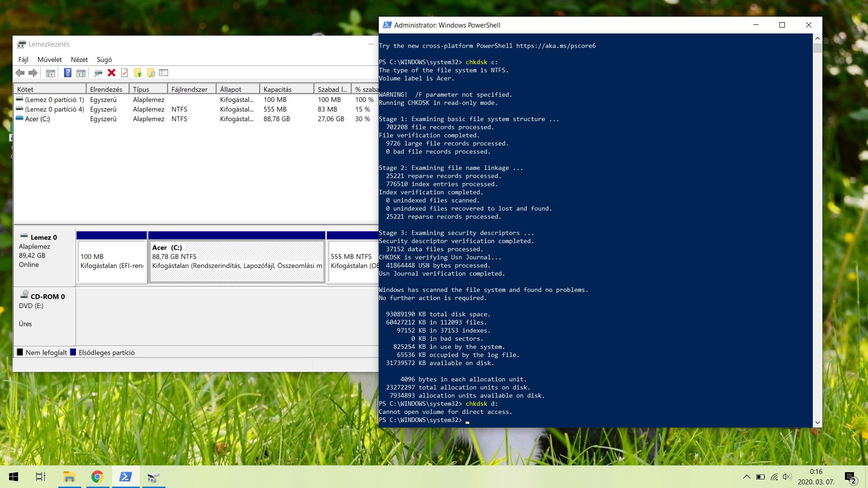Open the Művelet menu
Viewport: 868px width, 488px height.
coord(50,60)
